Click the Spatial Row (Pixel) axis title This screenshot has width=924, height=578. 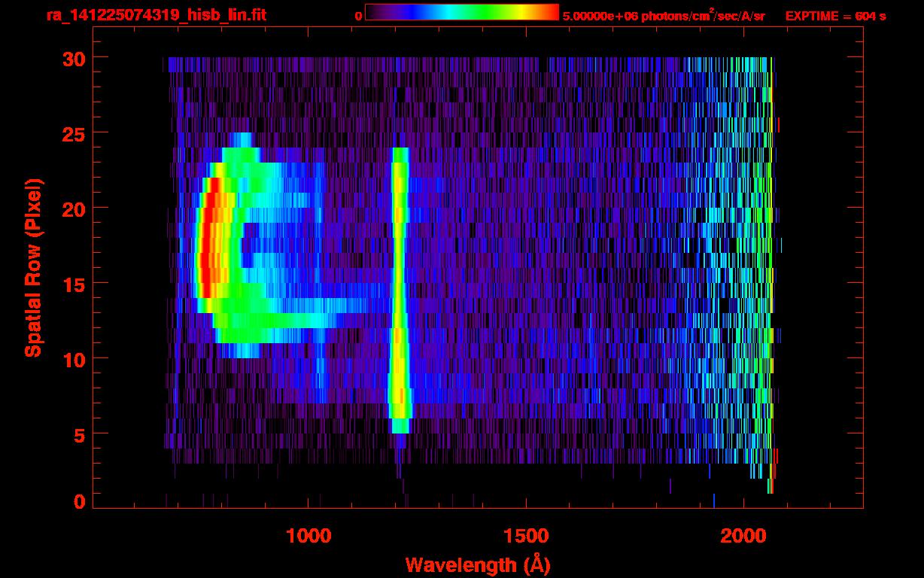coord(33,268)
